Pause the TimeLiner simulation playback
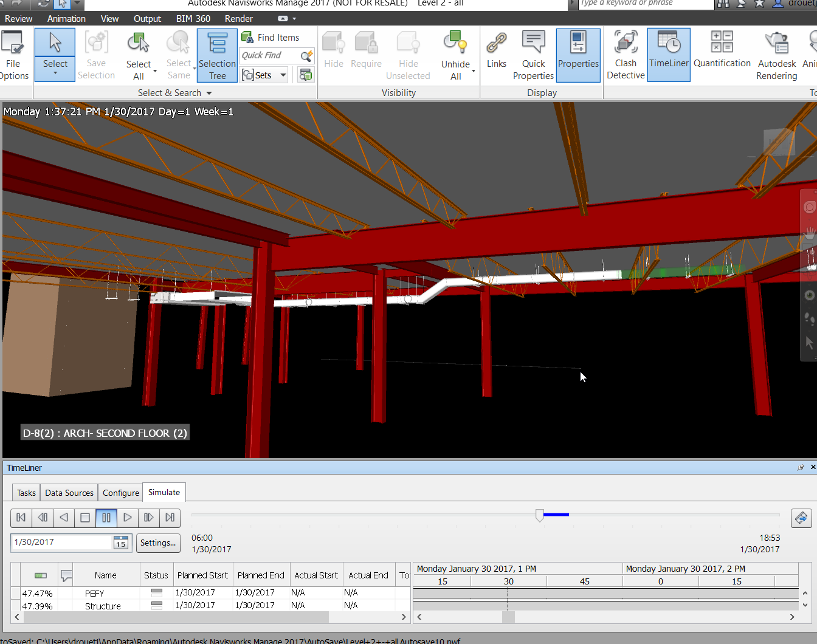 (106, 518)
